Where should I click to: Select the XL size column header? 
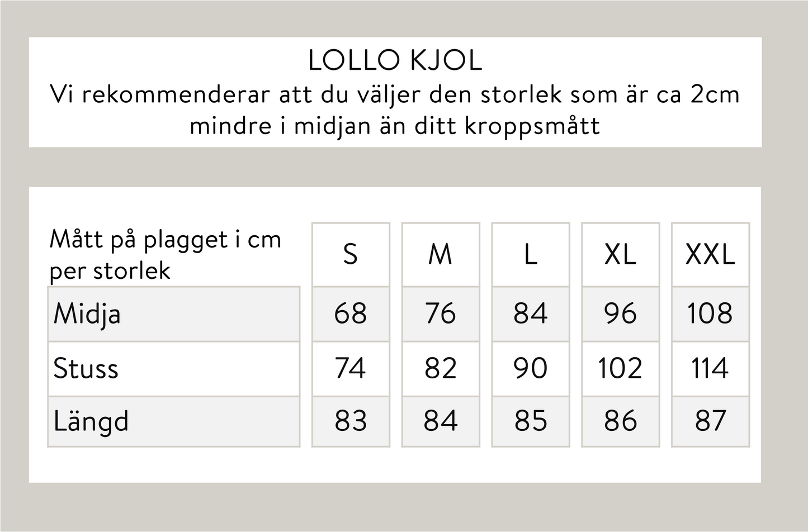click(620, 255)
